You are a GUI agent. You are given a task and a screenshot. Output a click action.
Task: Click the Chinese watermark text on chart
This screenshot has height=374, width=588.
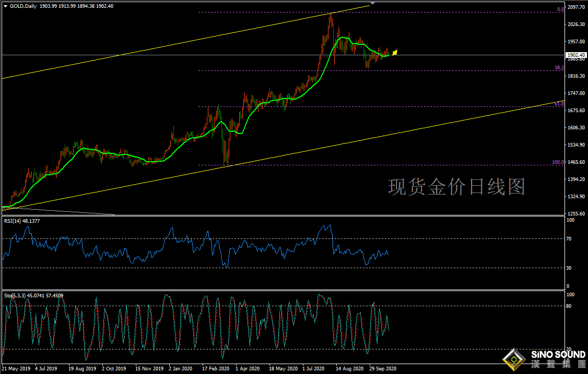456,186
